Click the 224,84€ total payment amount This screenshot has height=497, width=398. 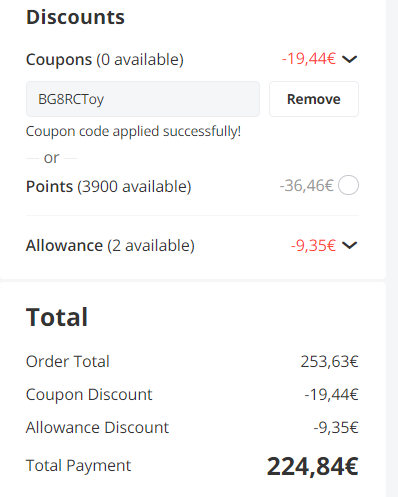[x=313, y=466]
